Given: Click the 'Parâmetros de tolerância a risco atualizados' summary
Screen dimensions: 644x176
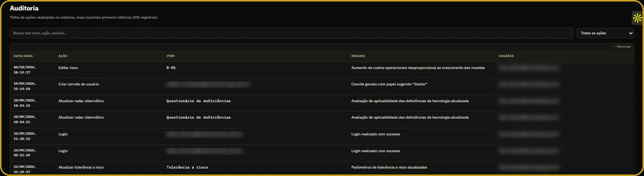Looking at the screenshot, I should click(389, 167).
